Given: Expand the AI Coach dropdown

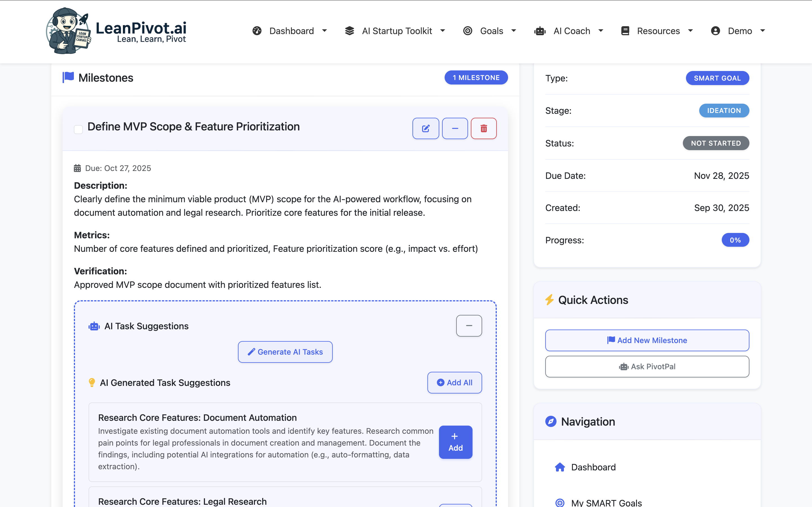Looking at the screenshot, I should pos(572,30).
